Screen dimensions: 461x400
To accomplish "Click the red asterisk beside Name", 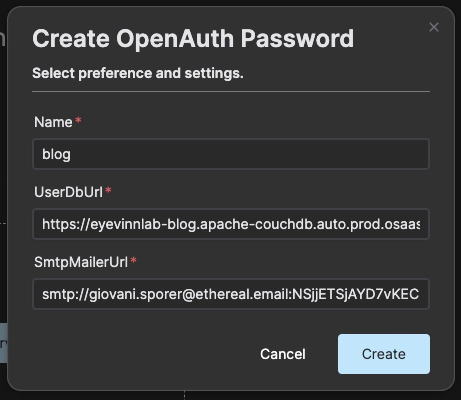I will coord(78,120).
